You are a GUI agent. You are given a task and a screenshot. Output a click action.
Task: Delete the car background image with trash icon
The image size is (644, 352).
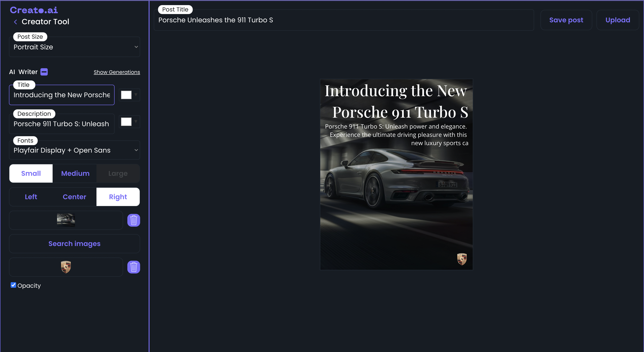pos(134,220)
